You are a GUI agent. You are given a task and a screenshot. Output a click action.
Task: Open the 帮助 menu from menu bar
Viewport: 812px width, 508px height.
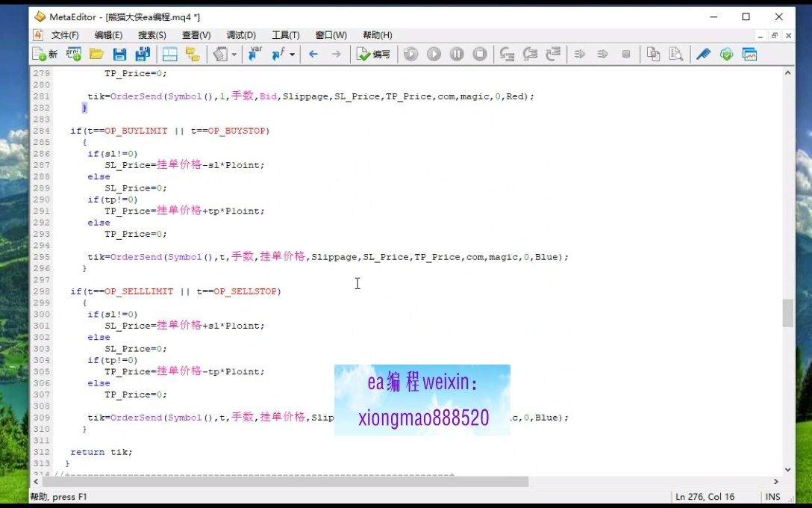pos(378,34)
